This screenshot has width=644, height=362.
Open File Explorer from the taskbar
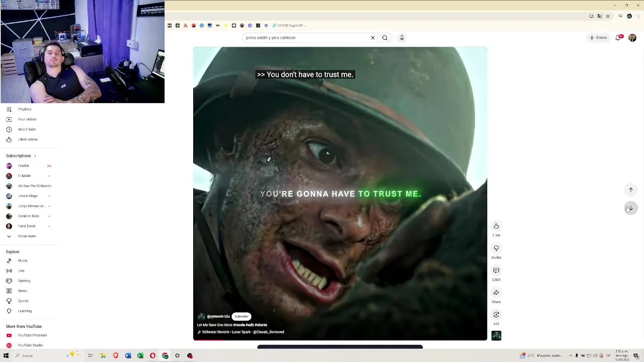click(103, 356)
